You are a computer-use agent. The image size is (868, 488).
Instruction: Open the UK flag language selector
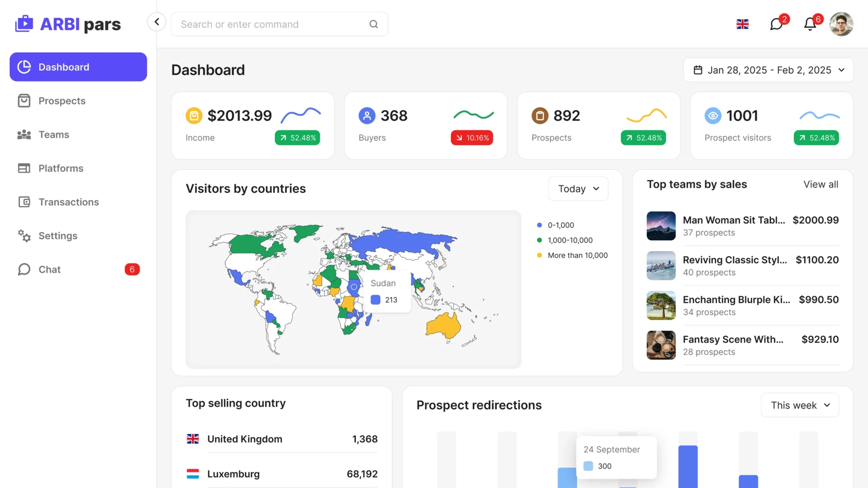point(742,24)
